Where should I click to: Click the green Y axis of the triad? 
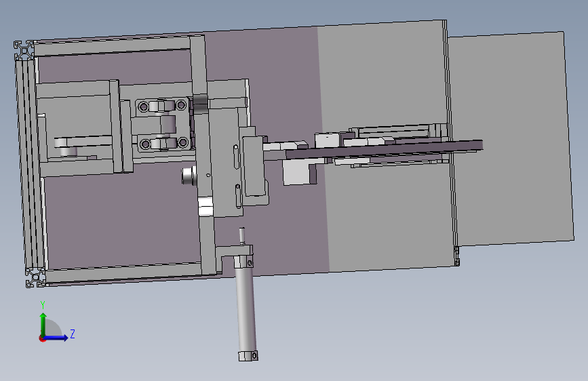[43, 324]
